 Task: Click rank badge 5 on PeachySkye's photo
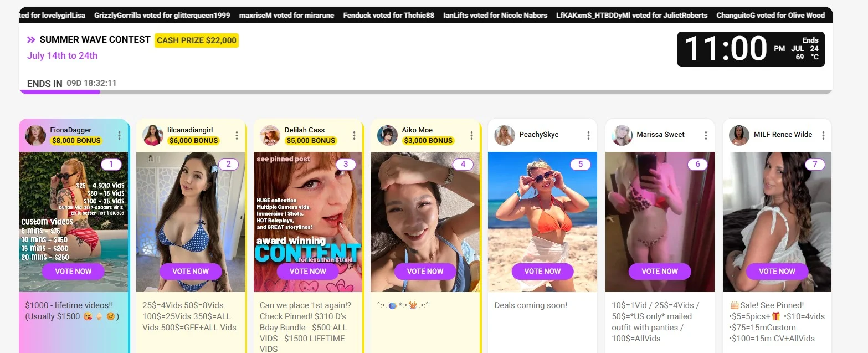581,164
